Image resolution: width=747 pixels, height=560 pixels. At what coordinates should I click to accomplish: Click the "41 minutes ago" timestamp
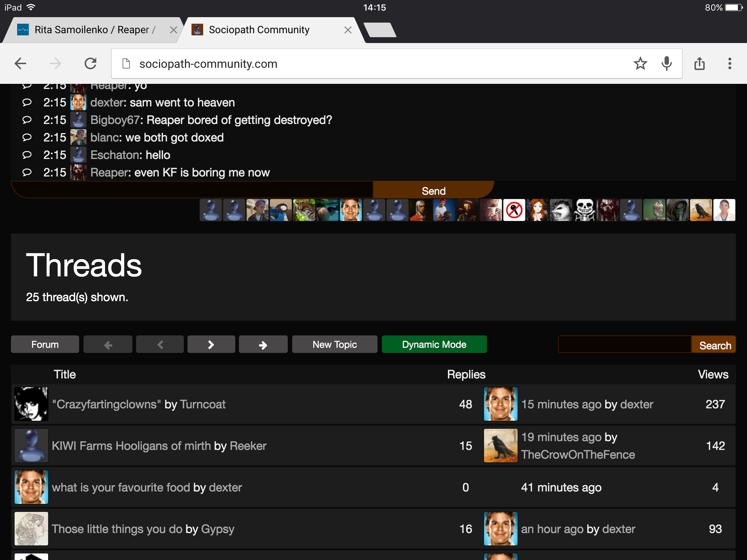click(561, 487)
